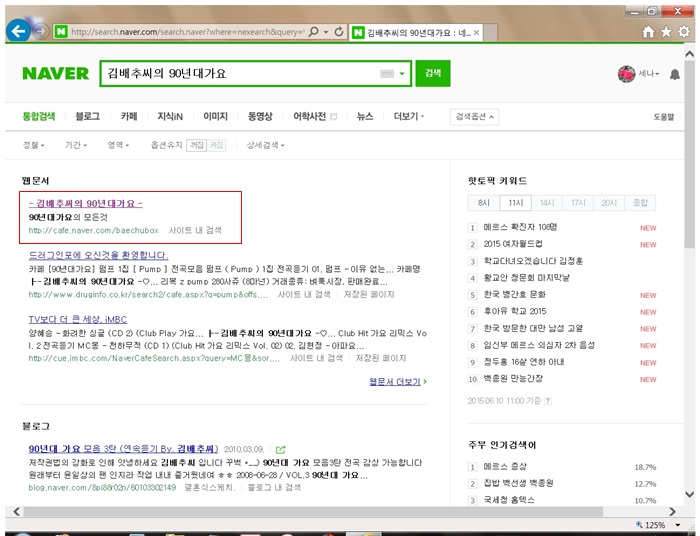This screenshot has width=700, height=536.
Task: Select the 17시 hot topic tab
Action: [x=578, y=203]
